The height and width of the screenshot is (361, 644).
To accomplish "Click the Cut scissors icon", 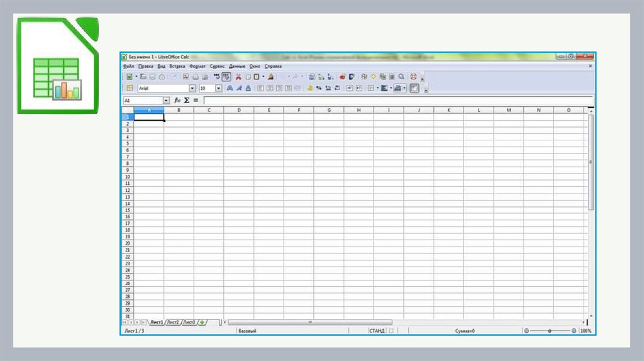I will (238, 77).
